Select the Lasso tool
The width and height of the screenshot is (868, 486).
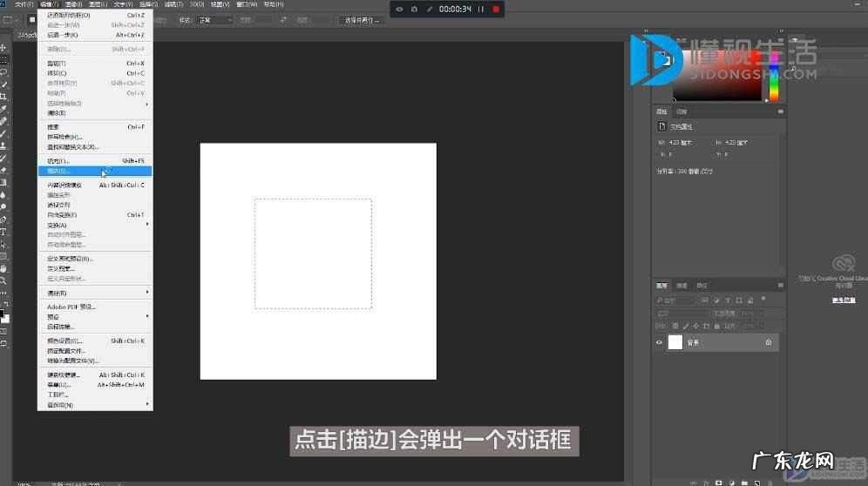(3, 72)
